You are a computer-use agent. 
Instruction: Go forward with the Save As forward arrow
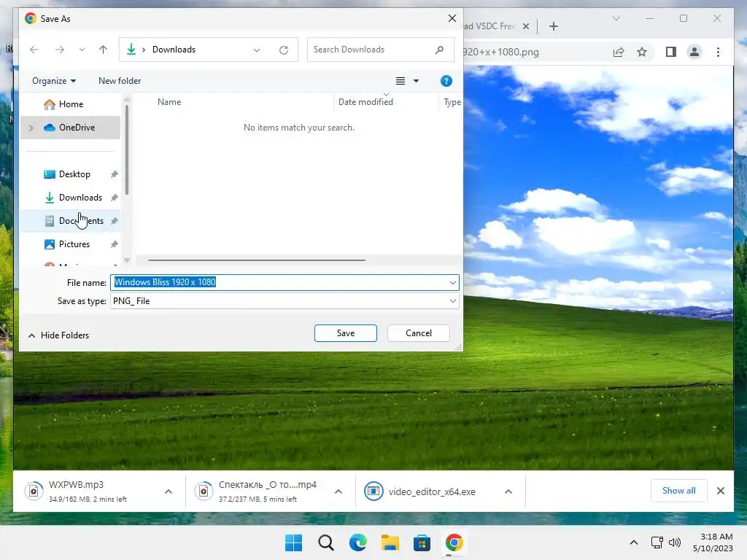60,50
